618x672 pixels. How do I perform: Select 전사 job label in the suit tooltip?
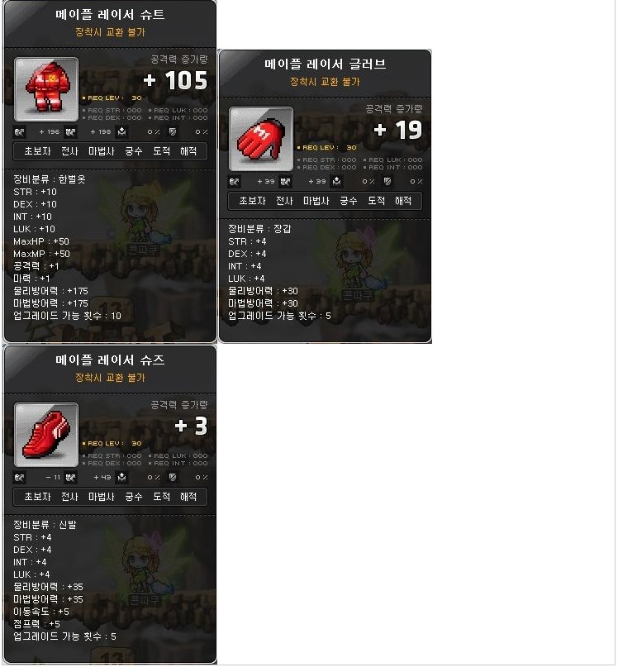click(69, 151)
